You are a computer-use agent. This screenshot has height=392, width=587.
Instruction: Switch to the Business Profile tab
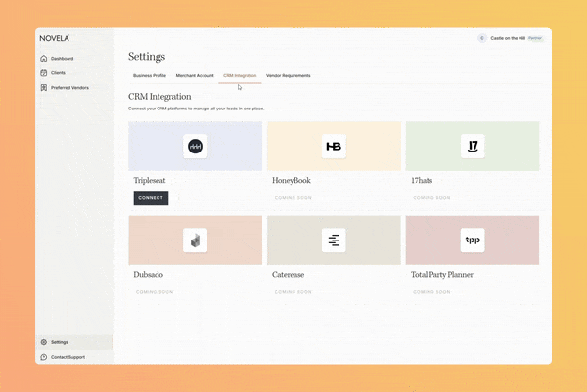150,75
